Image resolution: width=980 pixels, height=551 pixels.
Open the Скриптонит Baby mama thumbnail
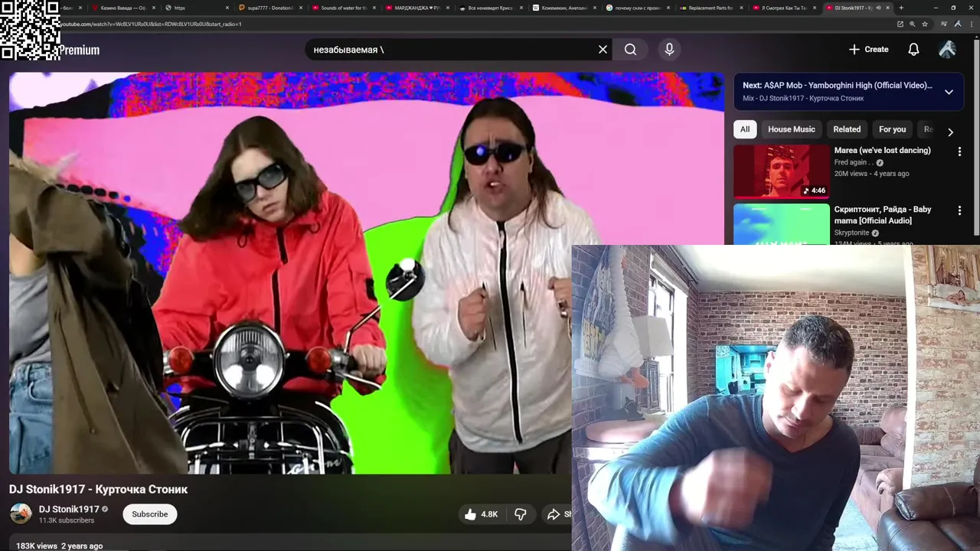781,224
